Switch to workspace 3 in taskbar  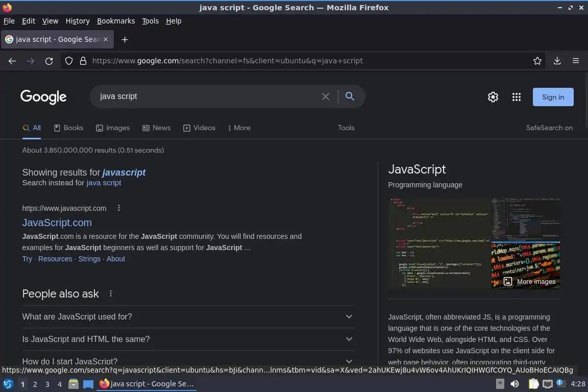tap(47, 384)
